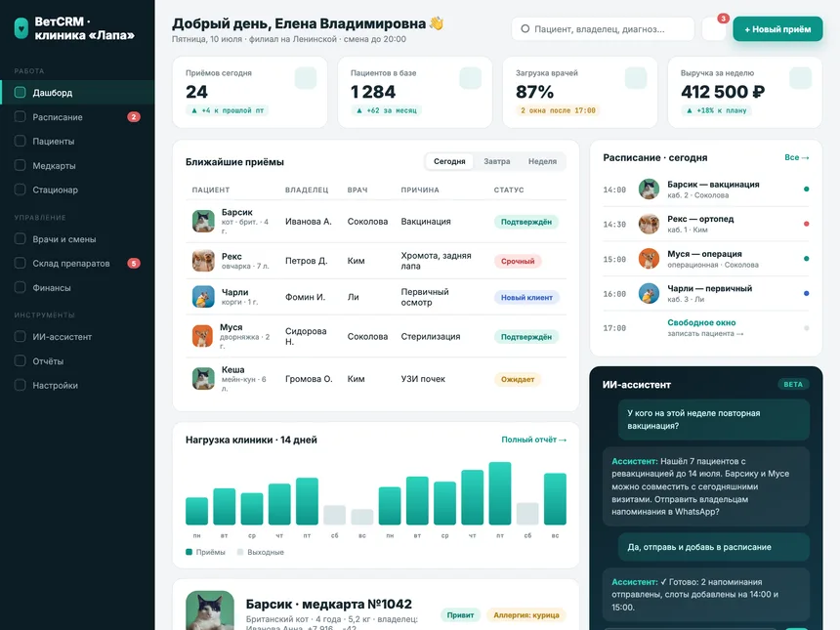Open the Все schedule link
This screenshot has height=630, width=840.
coord(797,157)
